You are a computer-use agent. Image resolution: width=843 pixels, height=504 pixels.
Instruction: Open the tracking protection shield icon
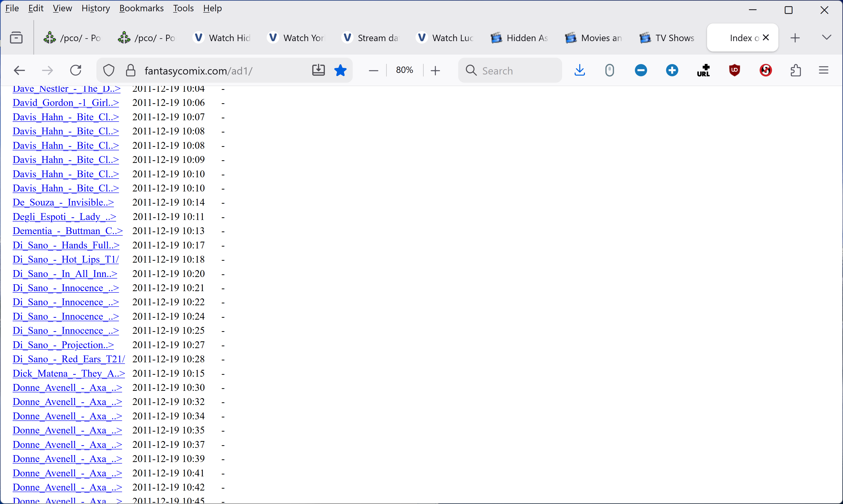(x=109, y=70)
